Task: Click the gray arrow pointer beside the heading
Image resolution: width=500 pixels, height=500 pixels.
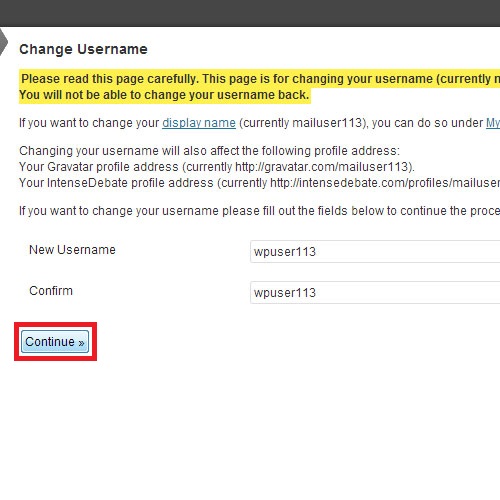Action: click(3, 42)
